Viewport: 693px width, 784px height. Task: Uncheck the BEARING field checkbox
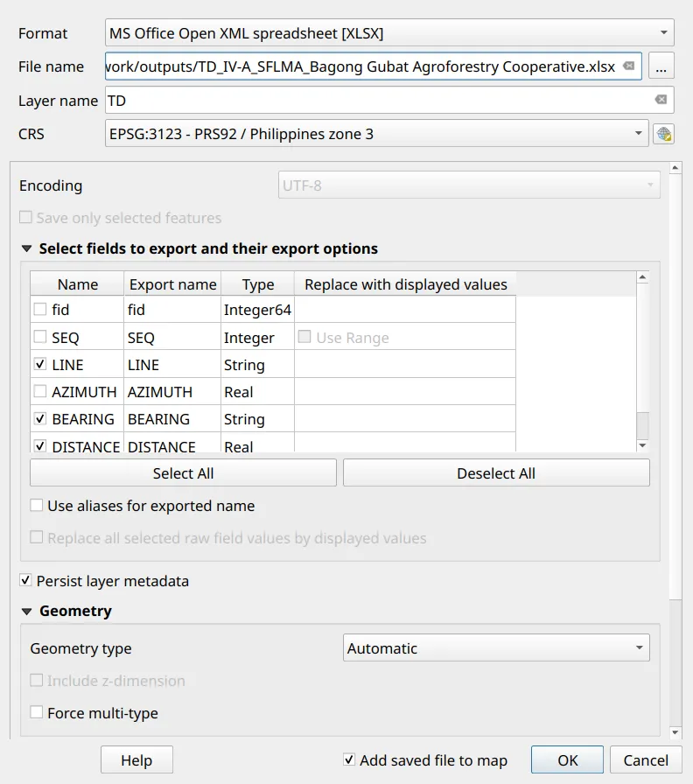coord(40,418)
